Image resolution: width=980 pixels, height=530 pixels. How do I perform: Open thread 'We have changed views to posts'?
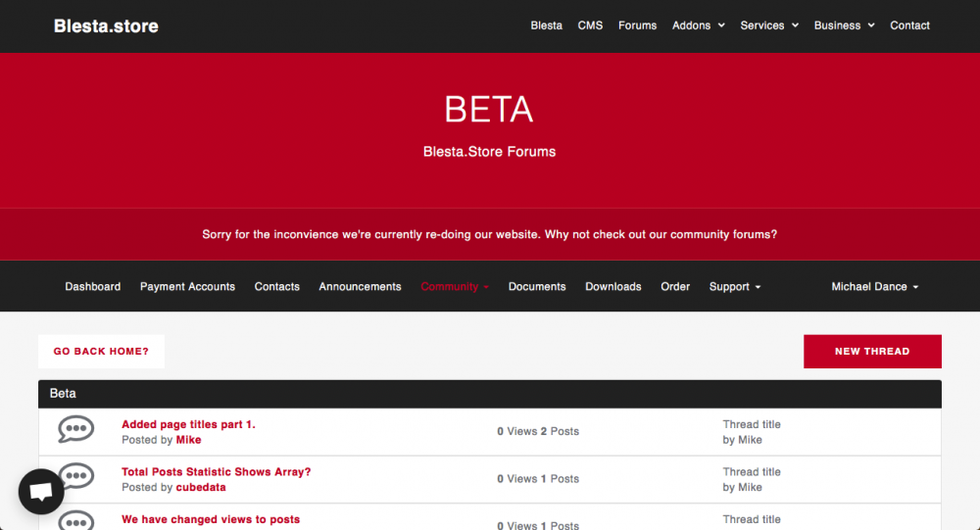coord(211,519)
